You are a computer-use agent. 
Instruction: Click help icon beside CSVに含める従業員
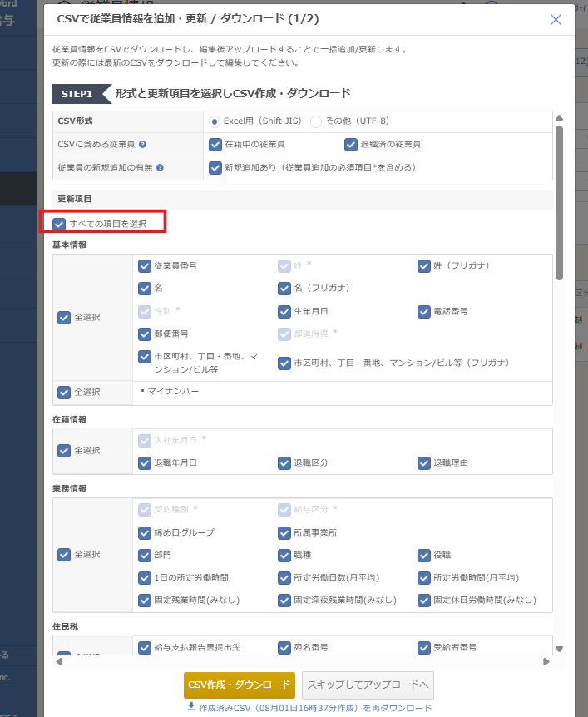click(x=142, y=144)
